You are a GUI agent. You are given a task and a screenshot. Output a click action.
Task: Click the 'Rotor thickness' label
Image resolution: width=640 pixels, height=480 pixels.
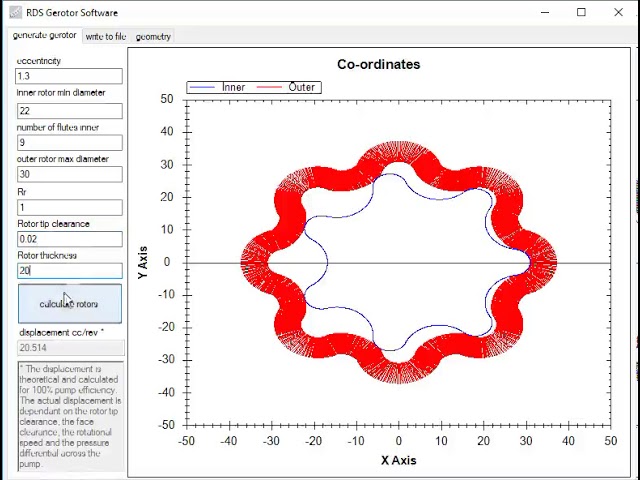coord(47,256)
